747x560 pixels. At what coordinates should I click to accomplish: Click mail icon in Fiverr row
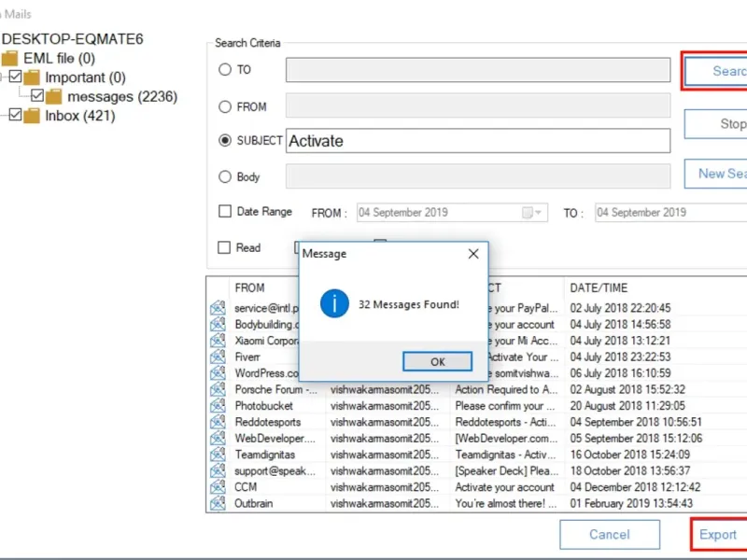pyautogui.click(x=218, y=357)
